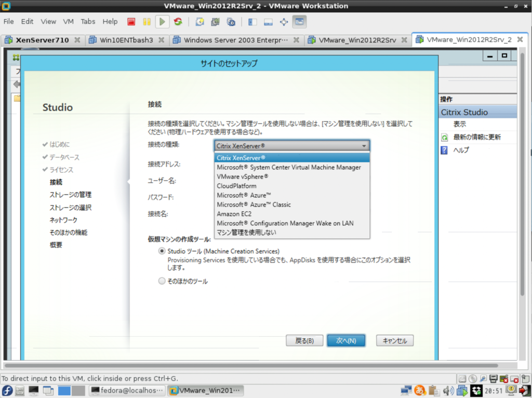Click the full screen arrows icon
The width and height of the screenshot is (532, 398).
point(284,22)
